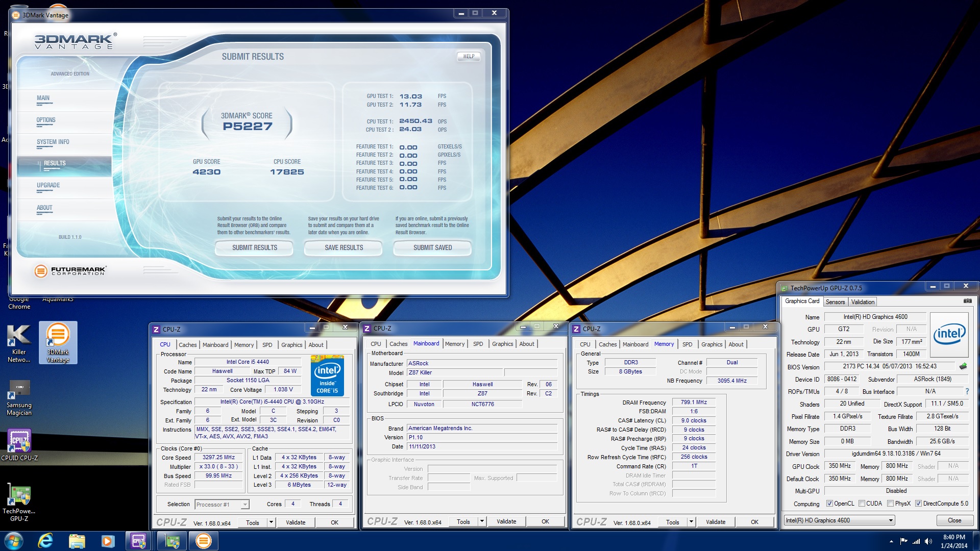Click the Submit Results button
The image size is (980, 551).
click(x=255, y=248)
